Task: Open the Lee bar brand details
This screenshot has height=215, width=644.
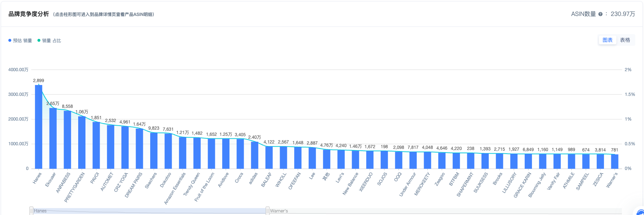Action: pyautogui.click(x=312, y=158)
